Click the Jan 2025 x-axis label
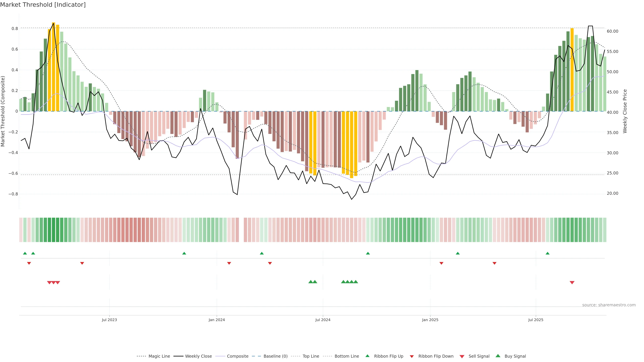The height and width of the screenshot is (362, 644). pos(430,320)
